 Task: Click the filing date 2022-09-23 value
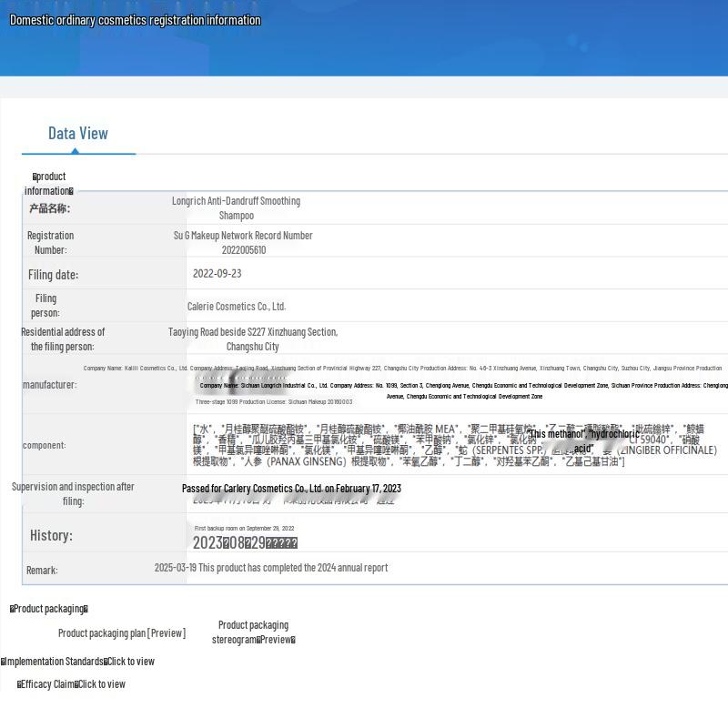click(217, 274)
